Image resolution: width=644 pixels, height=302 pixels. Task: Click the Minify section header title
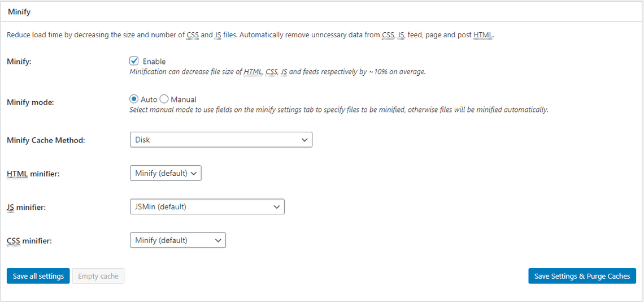pos(19,11)
